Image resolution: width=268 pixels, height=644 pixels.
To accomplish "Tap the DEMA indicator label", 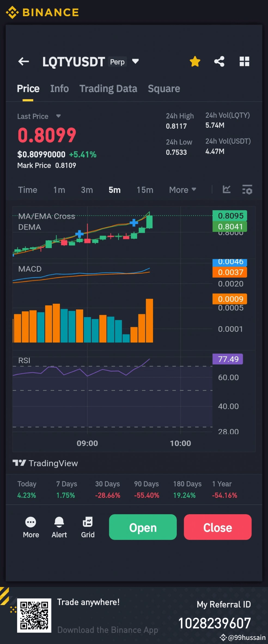I will pyautogui.click(x=29, y=227).
